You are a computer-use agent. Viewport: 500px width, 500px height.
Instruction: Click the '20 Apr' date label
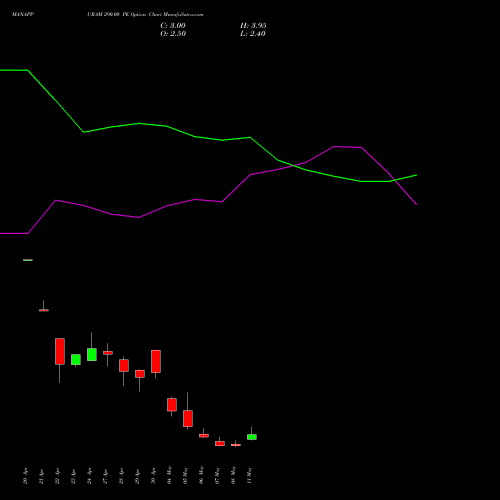26,476
